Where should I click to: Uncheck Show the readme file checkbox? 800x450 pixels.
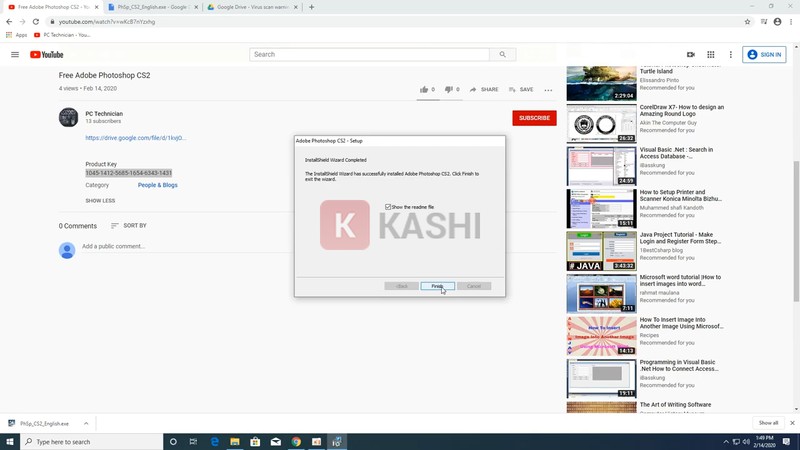[x=388, y=207]
